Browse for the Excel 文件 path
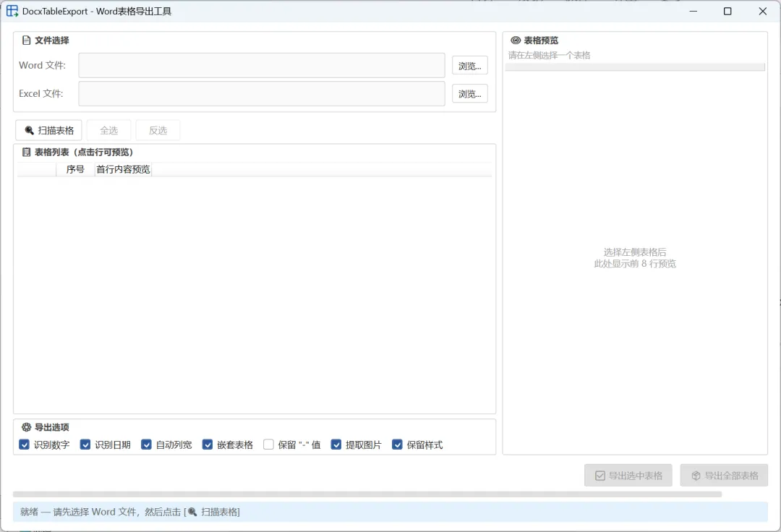781x532 pixels. [x=470, y=93]
